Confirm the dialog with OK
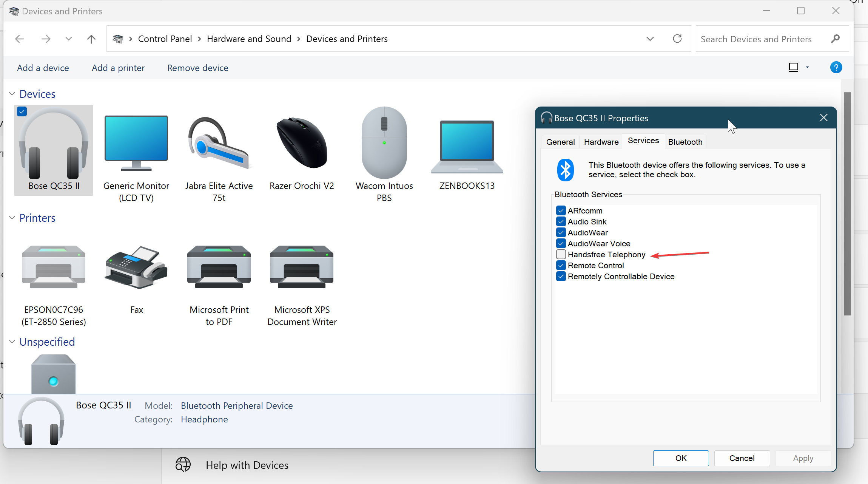The height and width of the screenshot is (484, 868). tap(681, 458)
